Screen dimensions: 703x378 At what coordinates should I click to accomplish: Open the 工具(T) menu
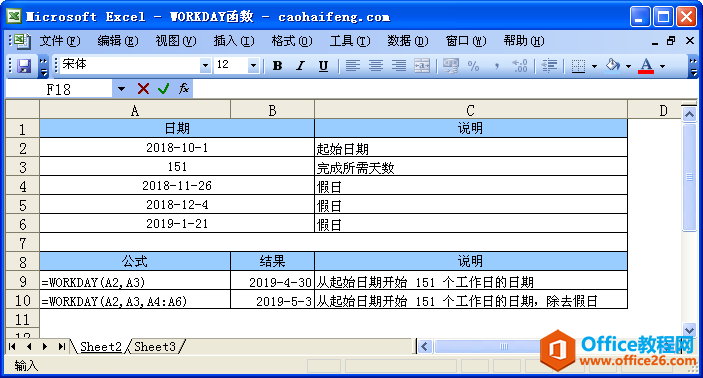[x=350, y=41]
